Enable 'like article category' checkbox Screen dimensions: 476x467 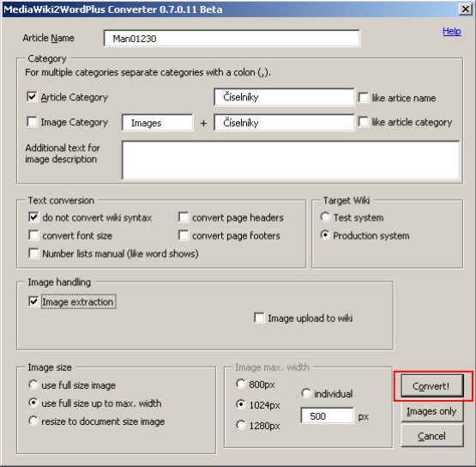(364, 122)
